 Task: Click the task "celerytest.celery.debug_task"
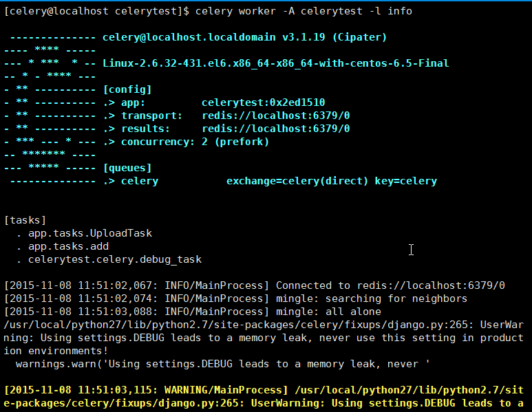tap(115, 259)
